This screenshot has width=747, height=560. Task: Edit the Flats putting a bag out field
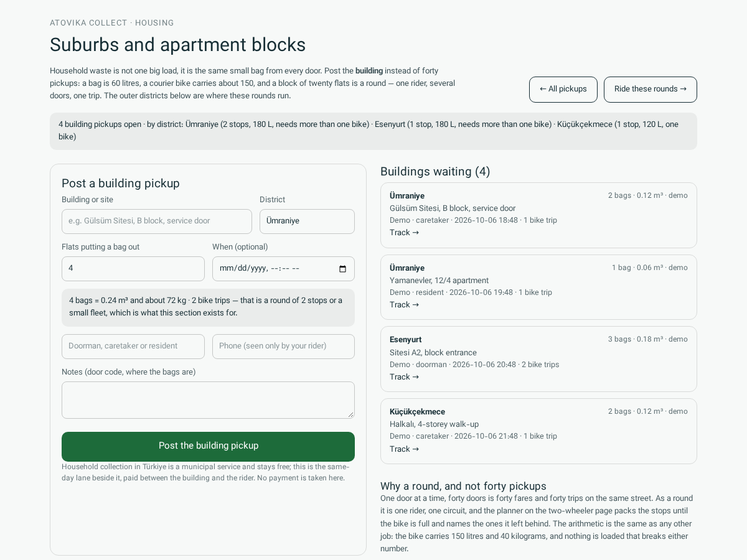(133, 269)
